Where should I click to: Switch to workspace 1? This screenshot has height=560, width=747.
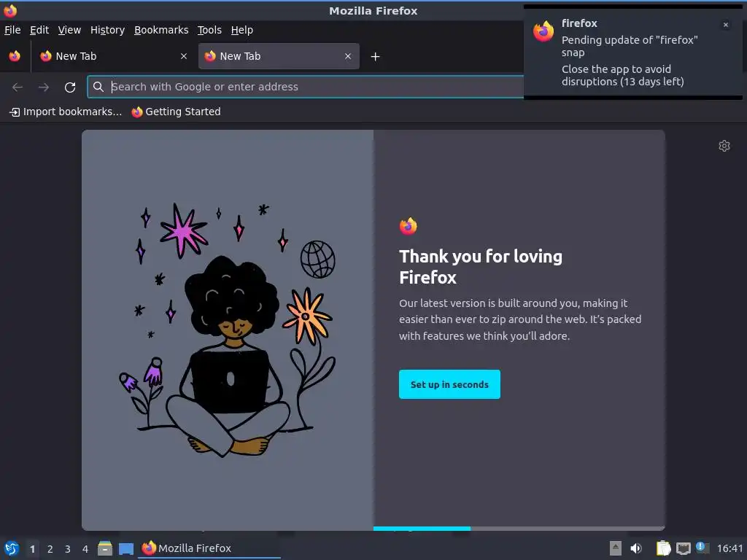[x=32, y=549]
